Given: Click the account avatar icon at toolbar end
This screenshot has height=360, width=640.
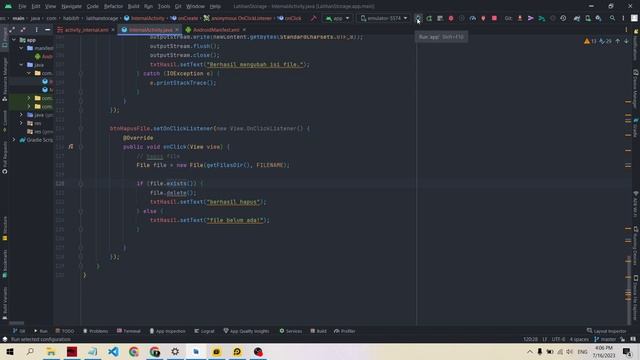Looking at the screenshot, I should click(x=634, y=18).
